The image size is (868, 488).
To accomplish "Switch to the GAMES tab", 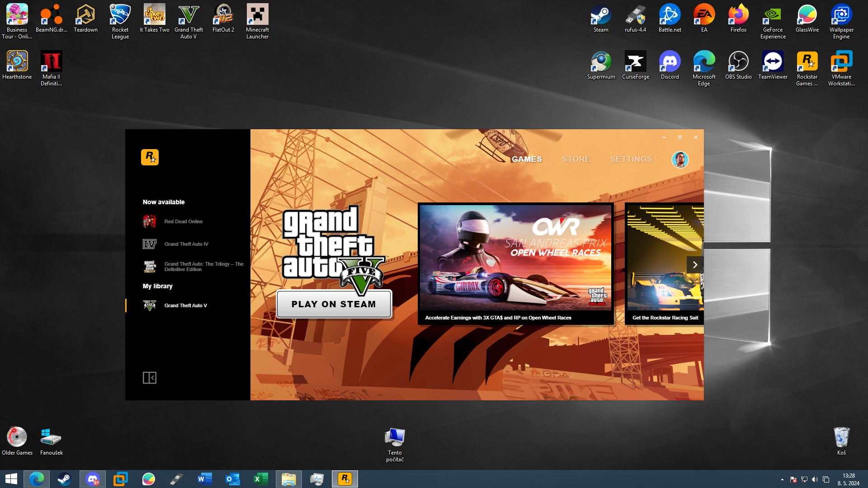I will coord(527,159).
